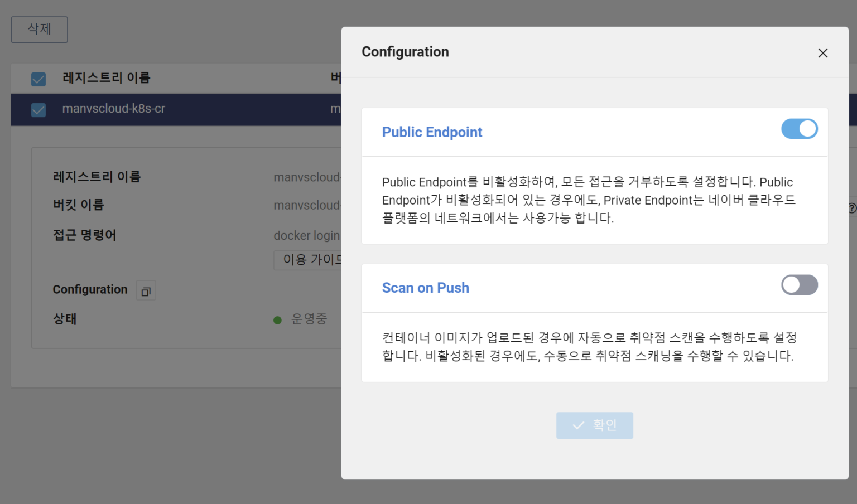Click the Configuration dialog title
This screenshot has width=857, height=504.
click(x=405, y=51)
